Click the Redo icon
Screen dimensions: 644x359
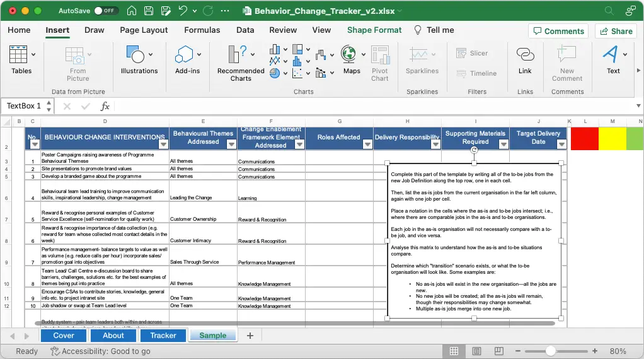click(x=208, y=11)
